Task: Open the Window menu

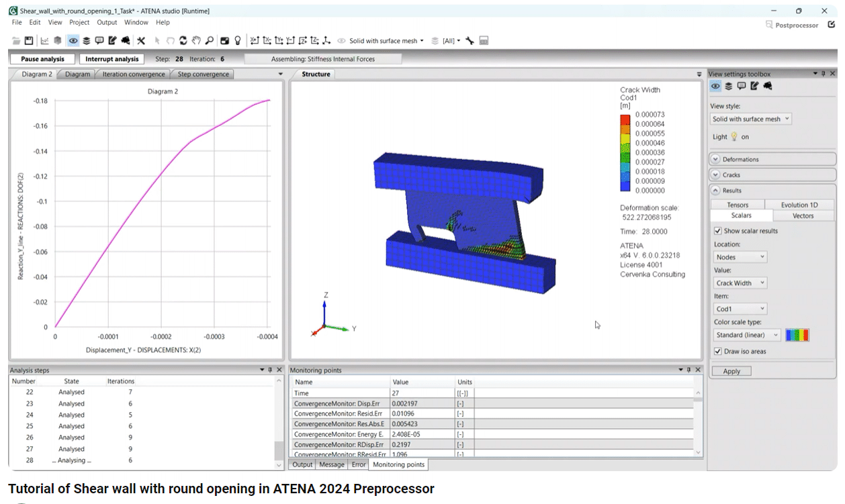Action: click(x=136, y=22)
